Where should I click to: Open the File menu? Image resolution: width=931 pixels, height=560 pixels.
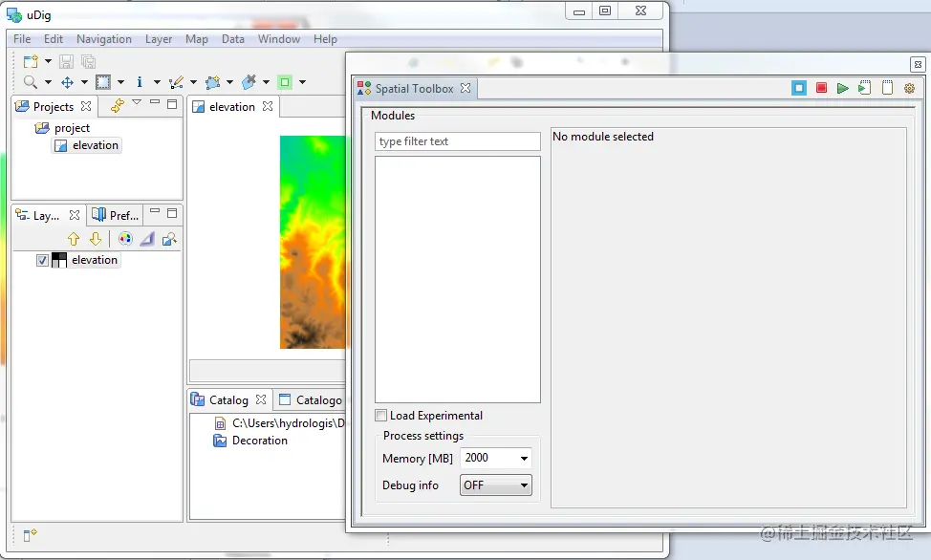pyautogui.click(x=22, y=39)
